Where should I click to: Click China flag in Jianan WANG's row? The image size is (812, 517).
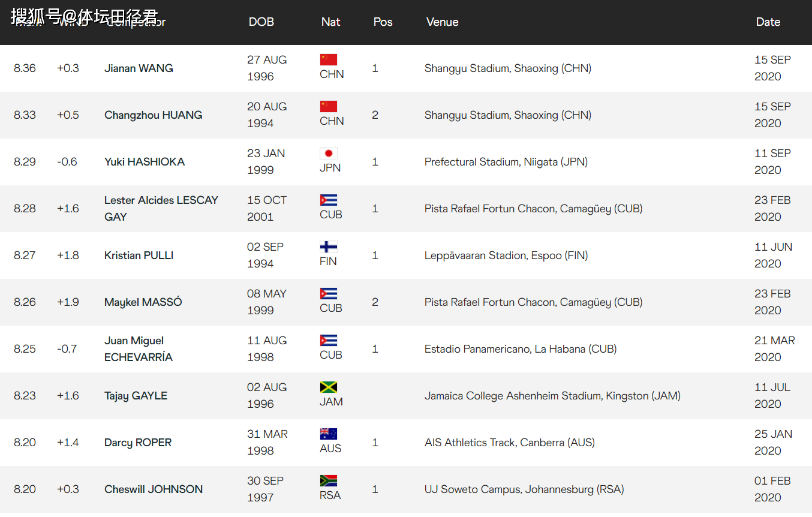[328, 60]
